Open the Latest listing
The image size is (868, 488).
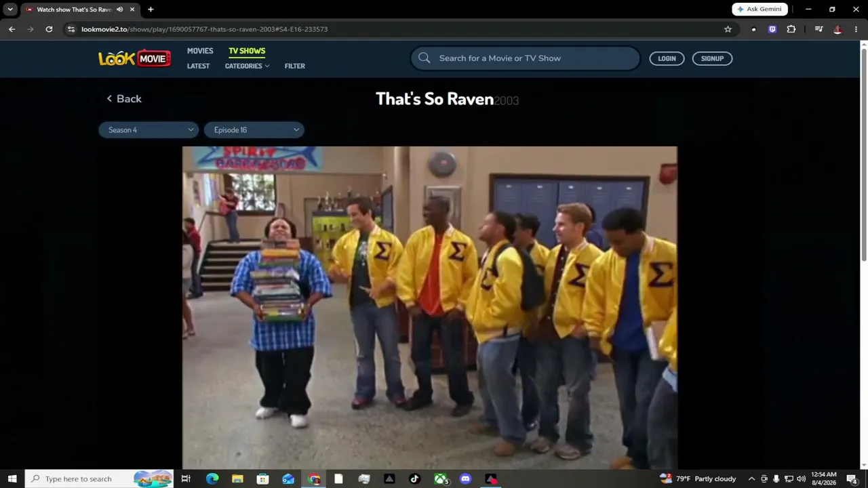[198, 66]
